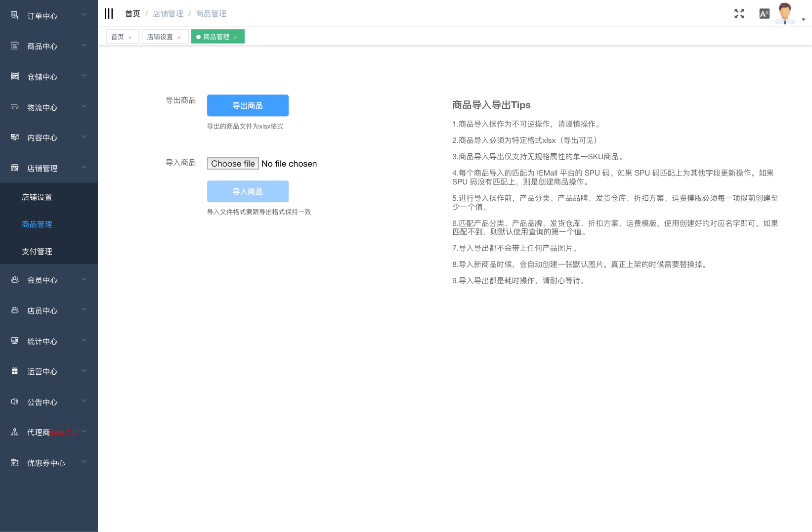This screenshot has height=532, width=812.
Task: Select 支付管理 in the sidebar
Action: pos(37,251)
